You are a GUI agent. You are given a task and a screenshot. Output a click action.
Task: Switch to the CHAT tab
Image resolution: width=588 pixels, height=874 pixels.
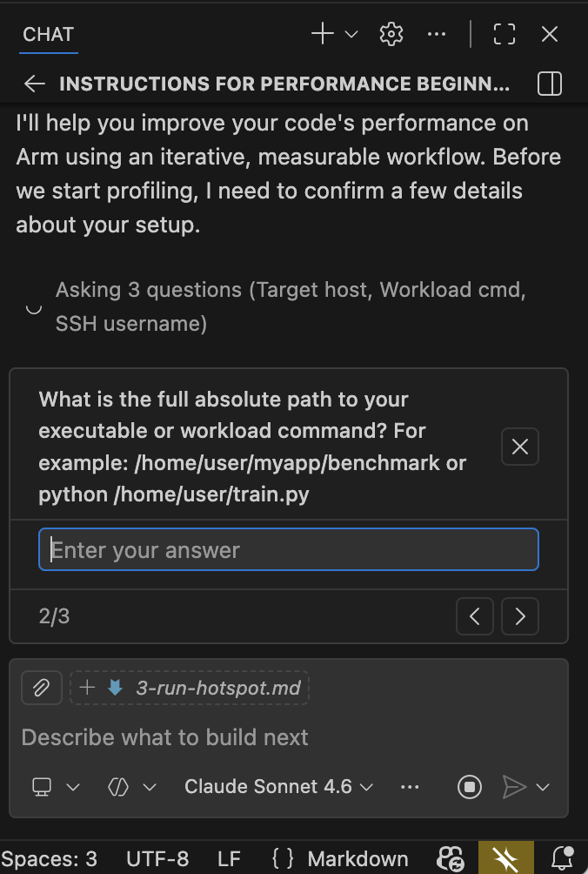48,34
